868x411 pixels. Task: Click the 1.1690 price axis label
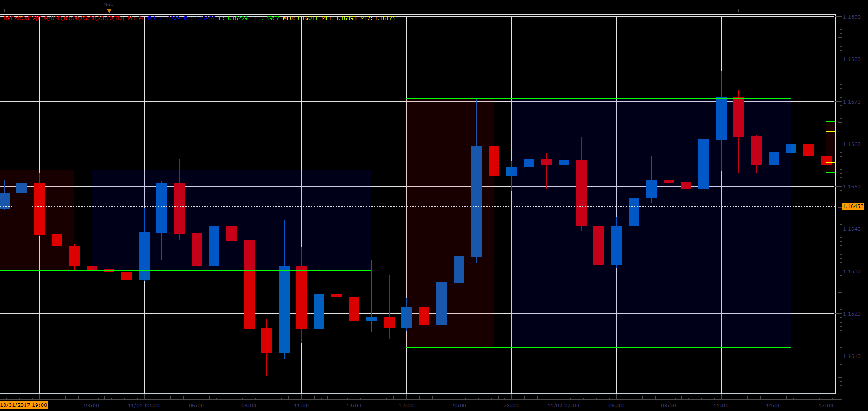[852, 17]
